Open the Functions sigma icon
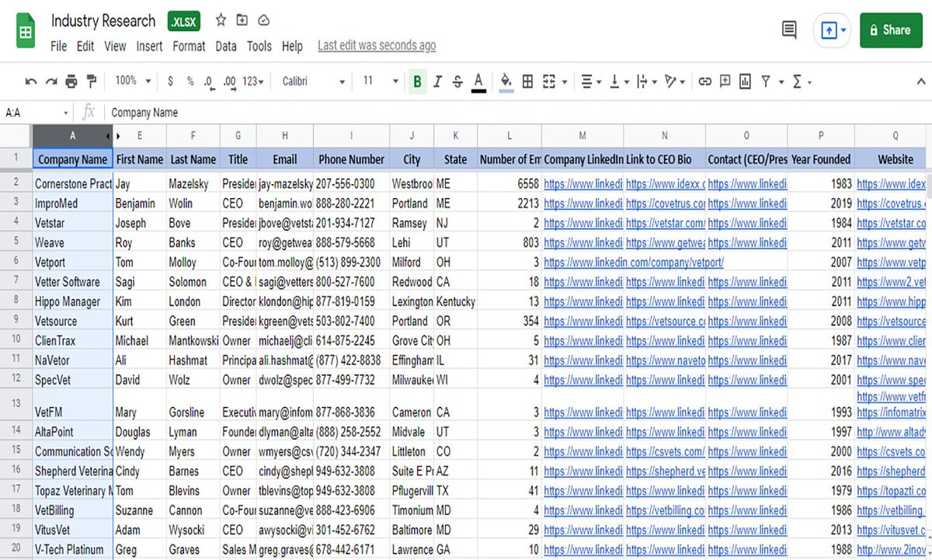Screen dimensions: 932x560 click(797, 81)
